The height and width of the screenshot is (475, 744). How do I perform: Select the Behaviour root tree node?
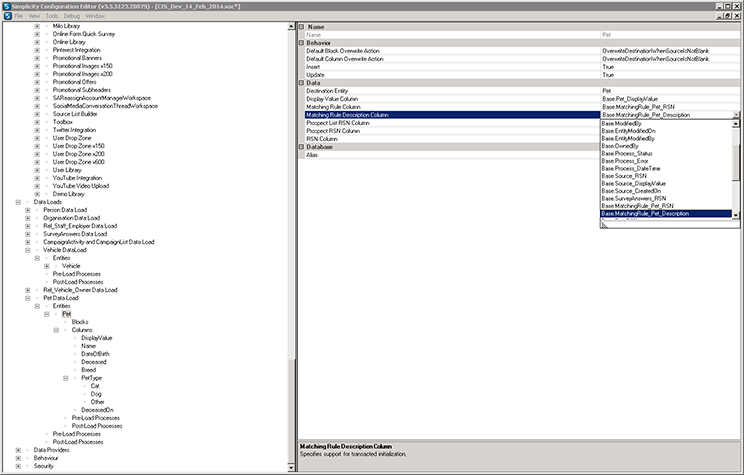(46, 458)
